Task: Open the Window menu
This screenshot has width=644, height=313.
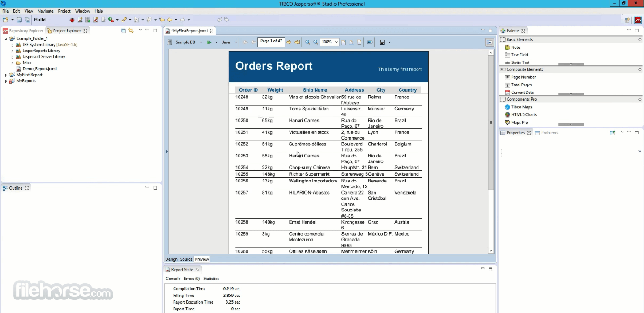Action: point(82,11)
